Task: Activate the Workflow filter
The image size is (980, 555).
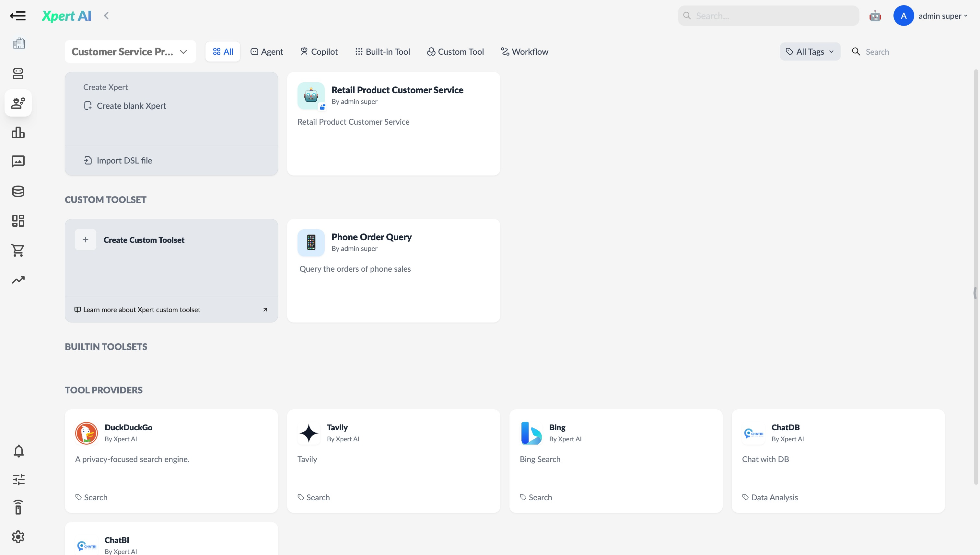Action: (524, 51)
